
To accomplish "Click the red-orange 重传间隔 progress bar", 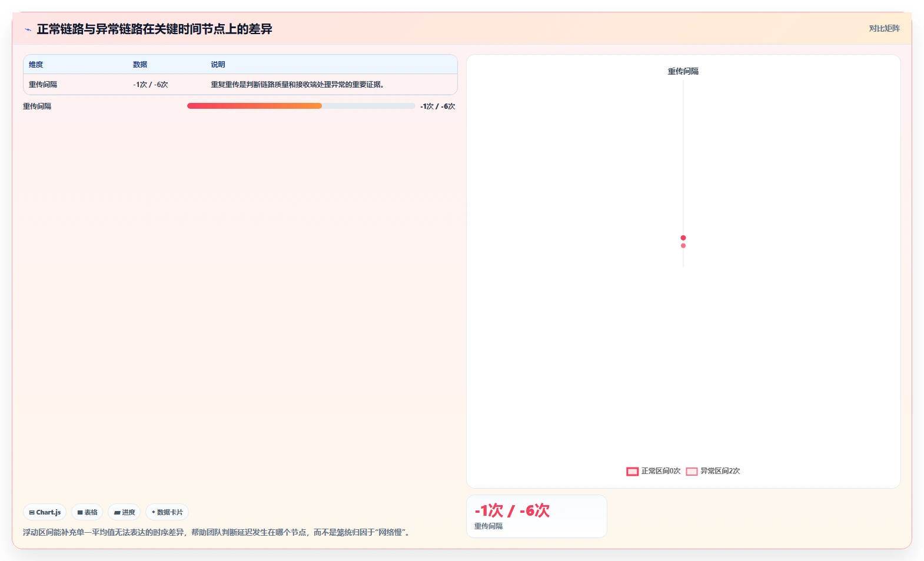I will [254, 106].
